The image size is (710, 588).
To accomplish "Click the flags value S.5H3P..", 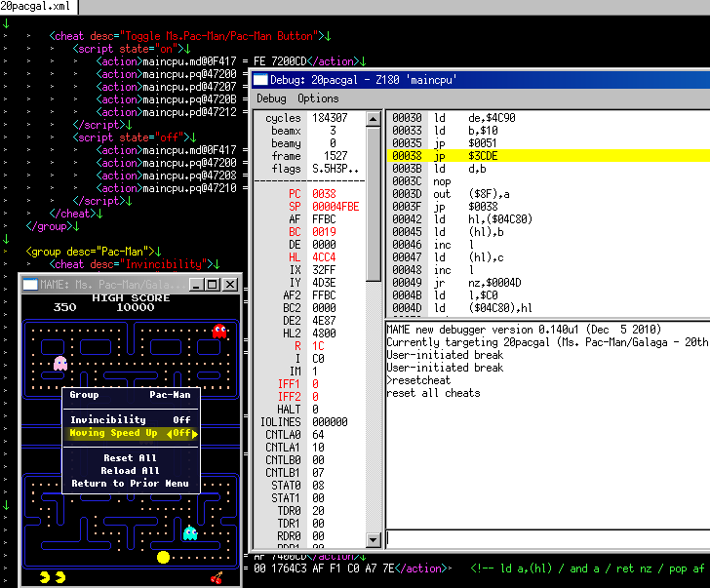I will pos(335,169).
